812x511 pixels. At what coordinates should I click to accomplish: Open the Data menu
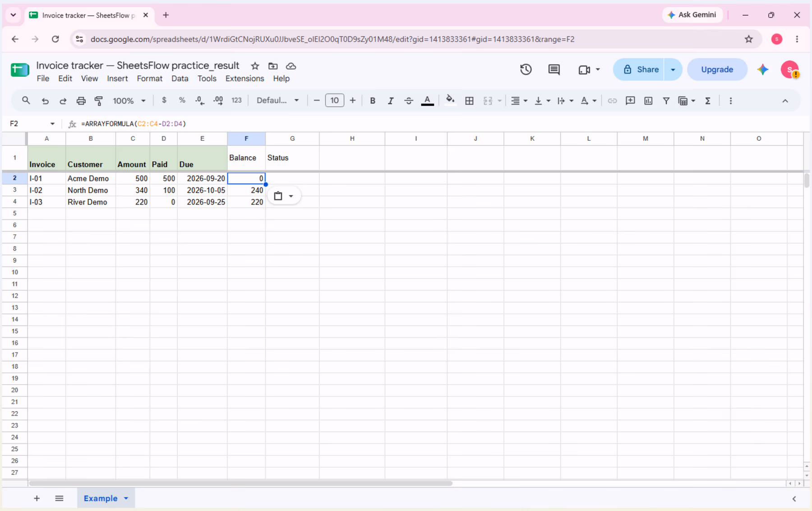pyautogui.click(x=180, y=79)
